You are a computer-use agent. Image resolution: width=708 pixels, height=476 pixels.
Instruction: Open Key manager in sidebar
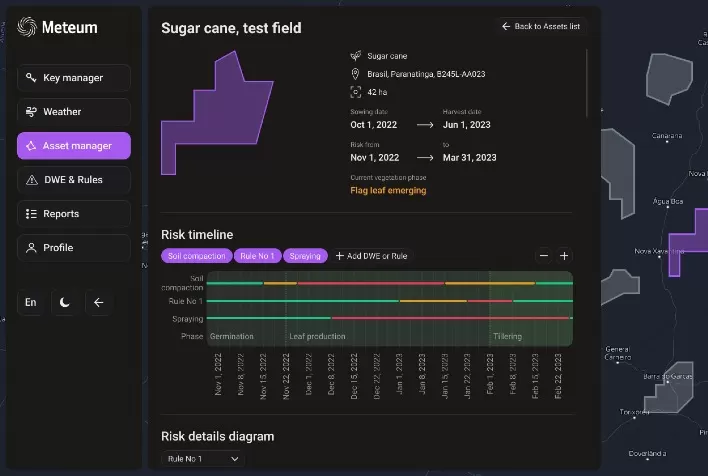click(x=74, y=78)
